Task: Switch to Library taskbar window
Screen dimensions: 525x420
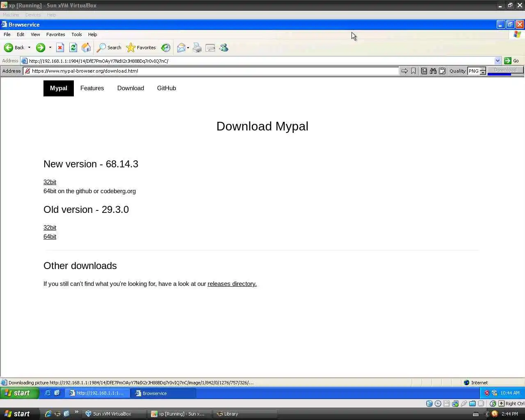Action: [x=244, y=414]
